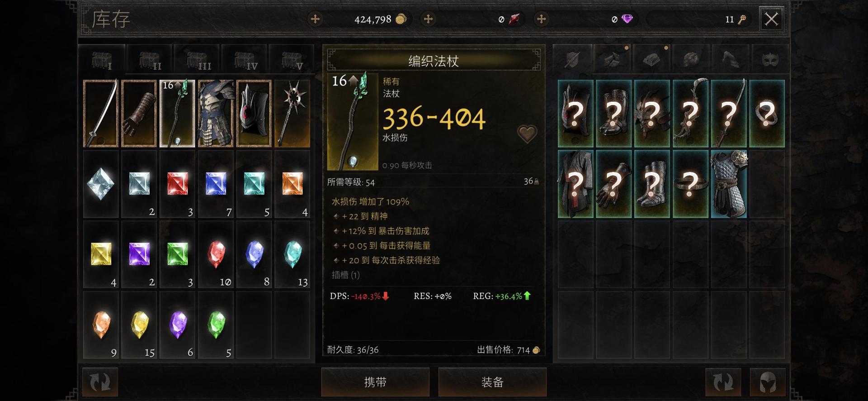Select the white diamond gem

click(101, 184)
